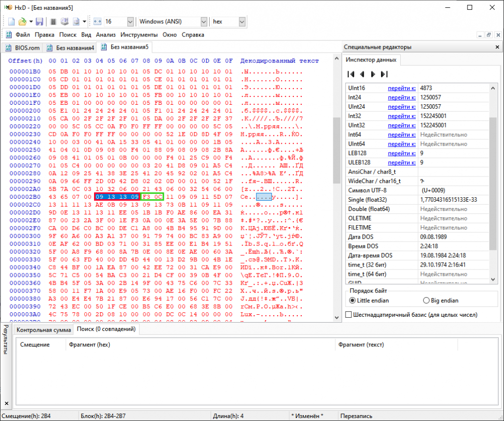Select the Инспектор данных tab
The width and height of the screenshot is (504, 421).
(x=371, y=60)
